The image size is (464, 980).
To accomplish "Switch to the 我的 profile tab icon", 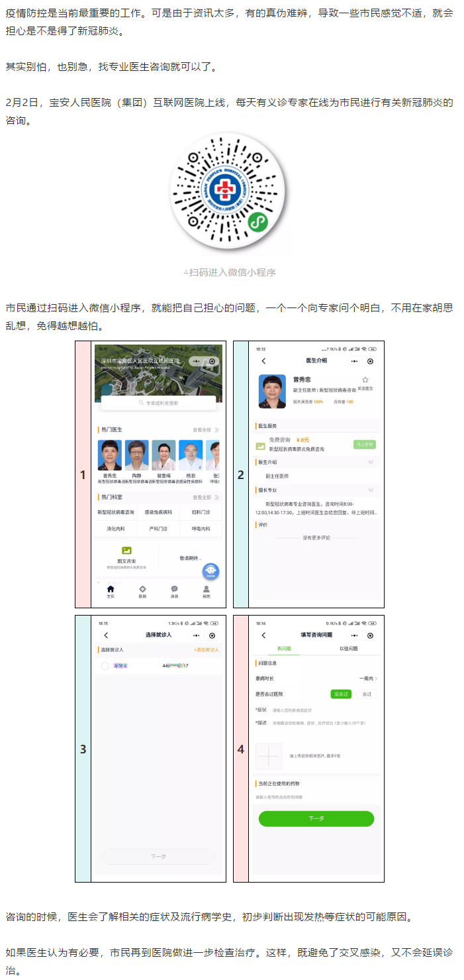I will [207, 589].
